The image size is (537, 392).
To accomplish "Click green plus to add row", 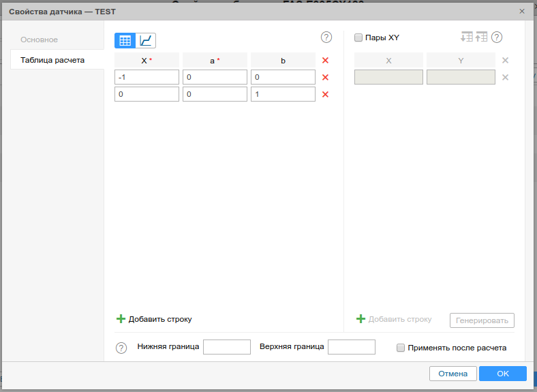I will pyautogui.click(x=121, y=319).
